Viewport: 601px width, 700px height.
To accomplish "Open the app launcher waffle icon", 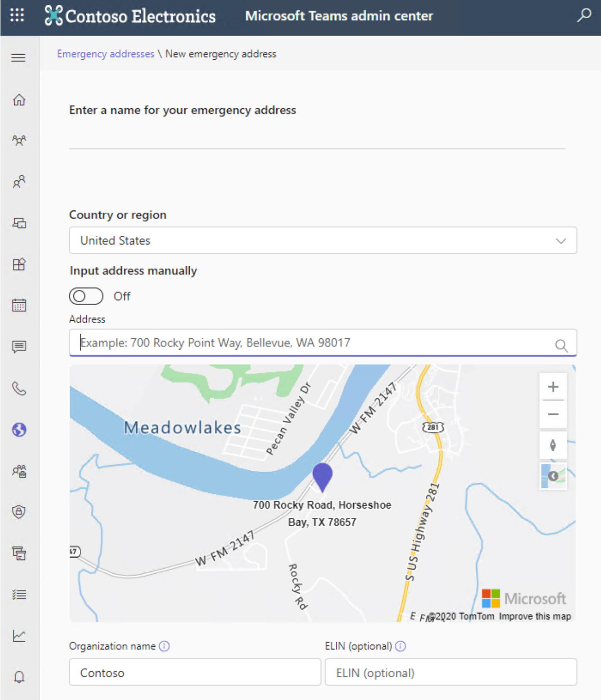I will pos(17,15).
